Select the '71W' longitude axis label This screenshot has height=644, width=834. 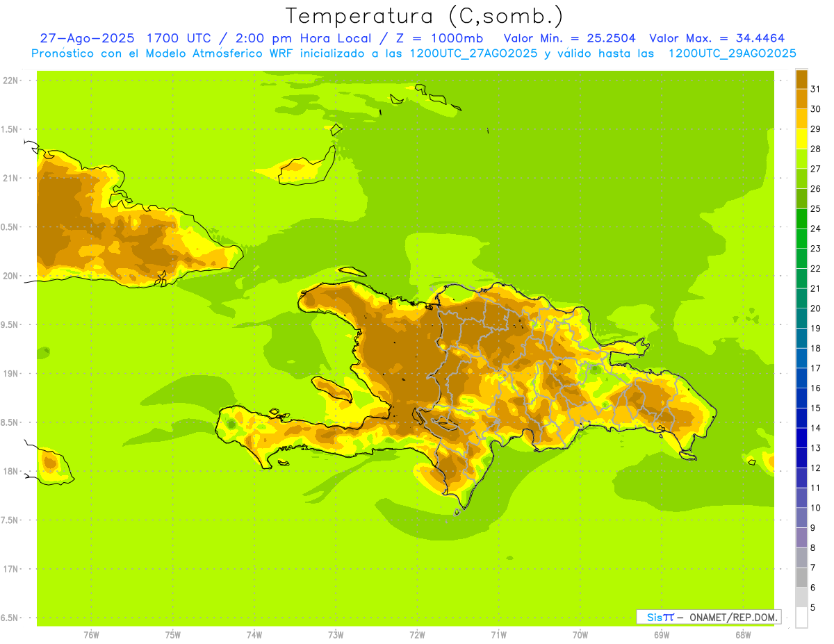pyautogui.click(x=498, y=635)
